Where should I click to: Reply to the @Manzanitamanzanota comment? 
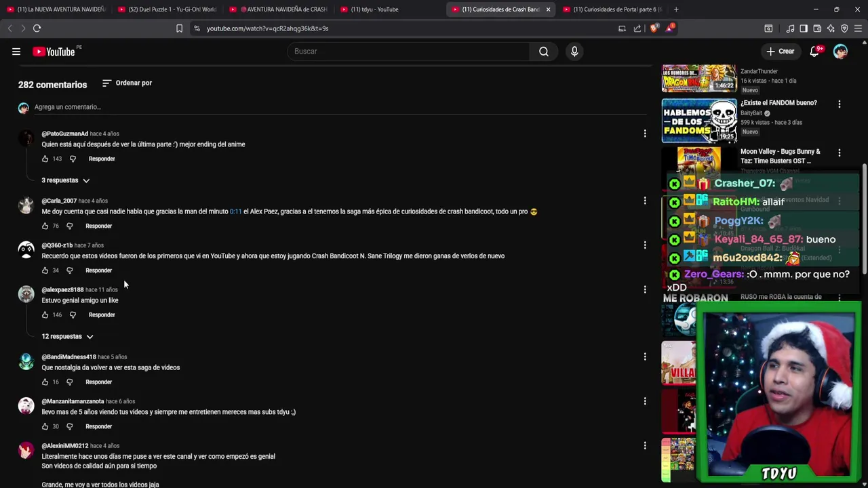click(98, 426)
